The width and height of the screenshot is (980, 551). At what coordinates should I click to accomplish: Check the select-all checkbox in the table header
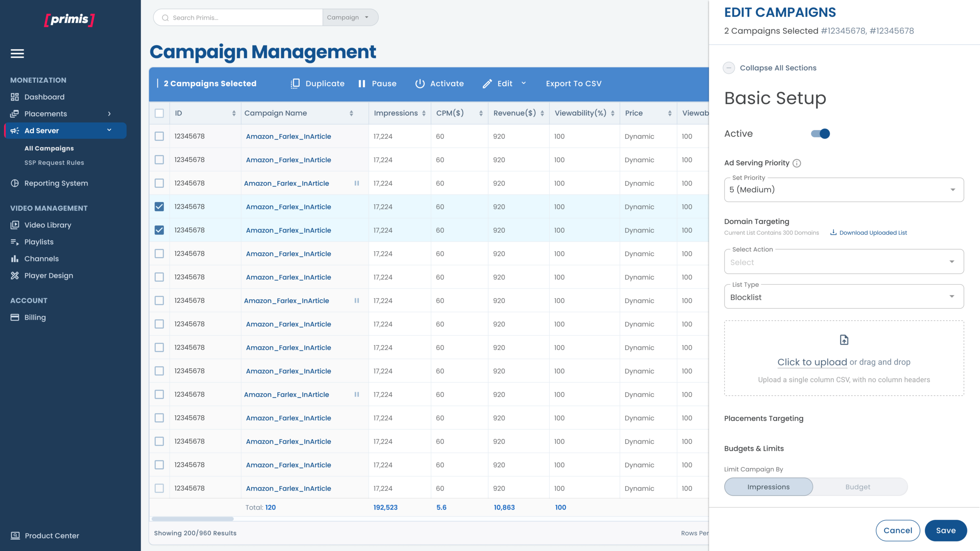coord(159,113)
